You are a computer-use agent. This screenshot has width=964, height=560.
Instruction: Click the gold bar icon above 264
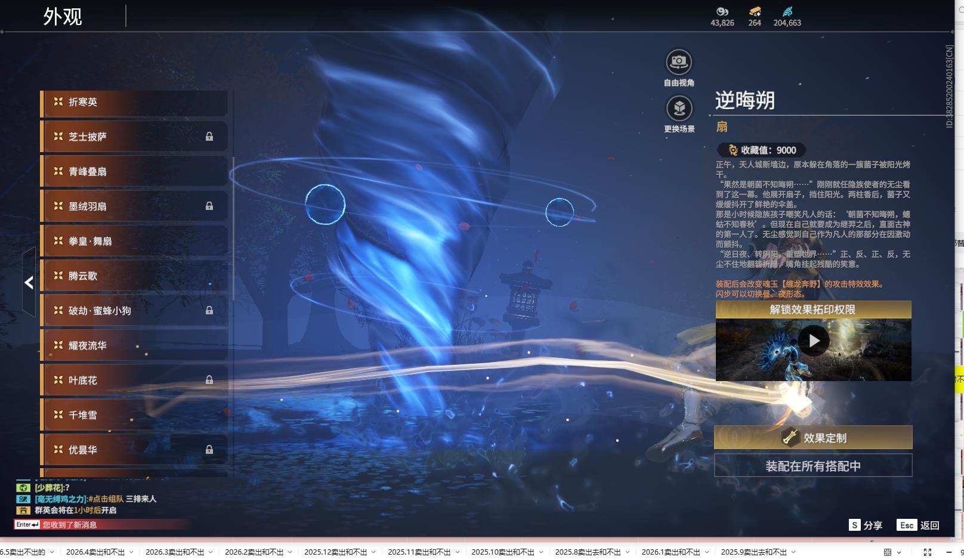[x=755, y=11]
